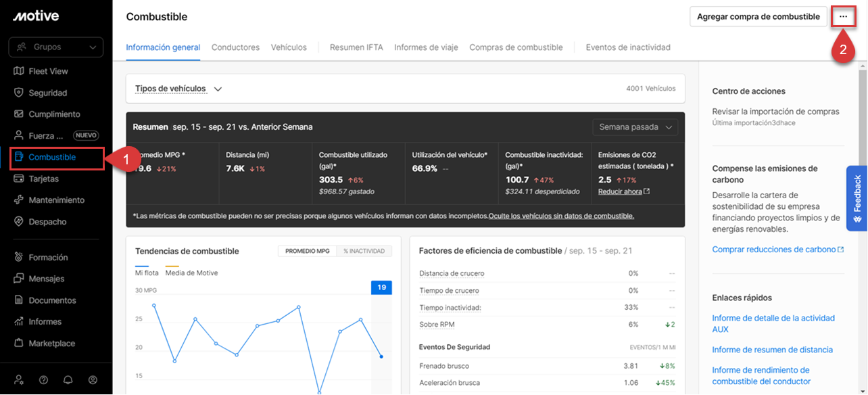Click Media de Motive legend entry
The image size is (868, 395).
(x=191, y=273)
